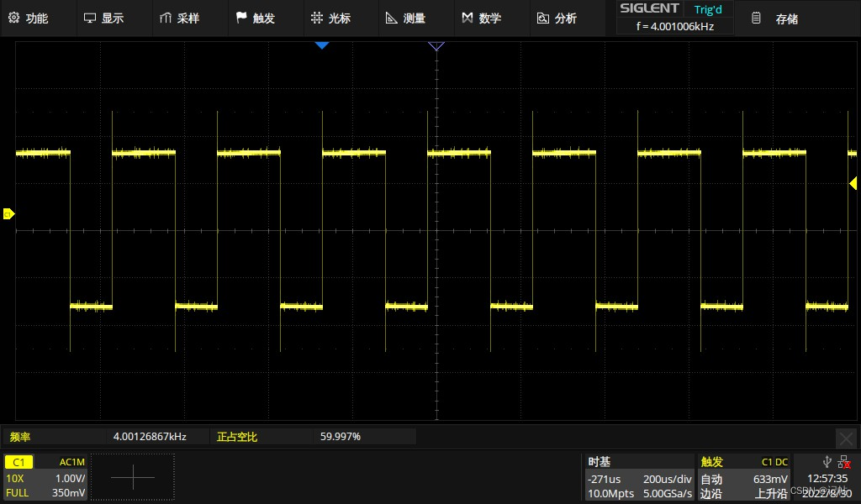Open the 触发 trigger settings panel
The image size is (861, 504).
(711, 462)
